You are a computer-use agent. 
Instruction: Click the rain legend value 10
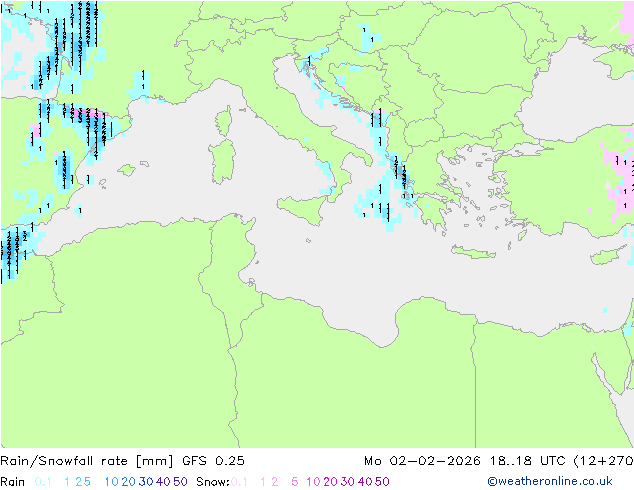111,482
